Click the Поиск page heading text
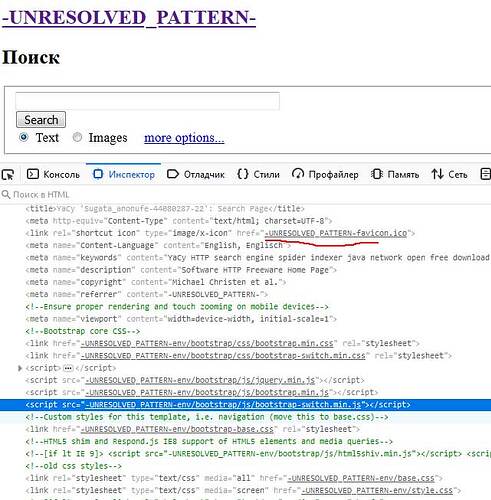The image size is (491, 500). [x=31, y=57]
